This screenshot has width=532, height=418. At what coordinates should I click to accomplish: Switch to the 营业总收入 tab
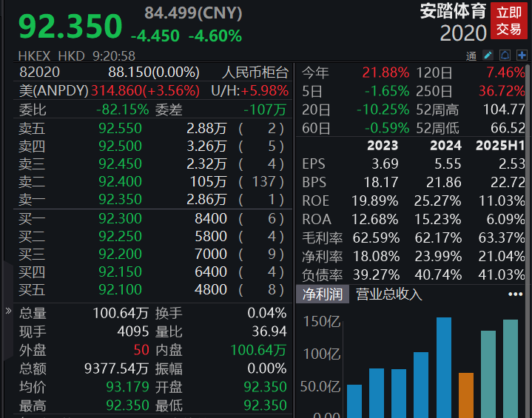389,294
